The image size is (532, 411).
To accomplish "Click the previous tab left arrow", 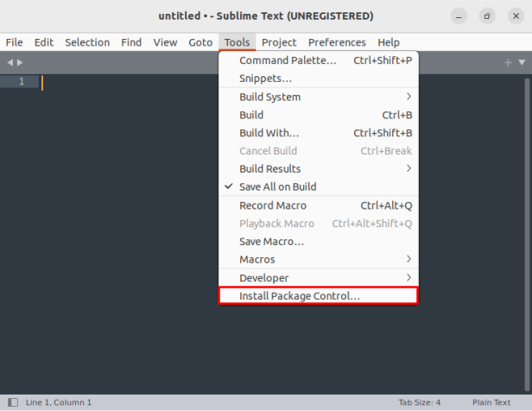I will click(9, 62).
